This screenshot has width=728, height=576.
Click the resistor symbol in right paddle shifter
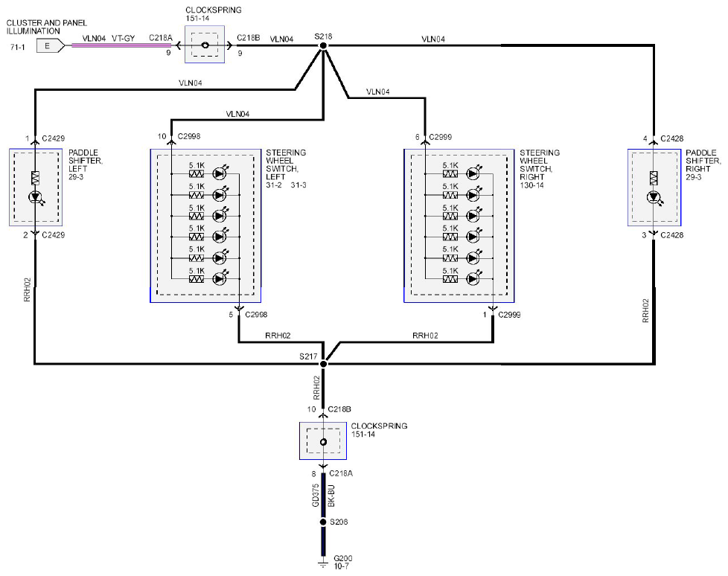tap(654, 178)
